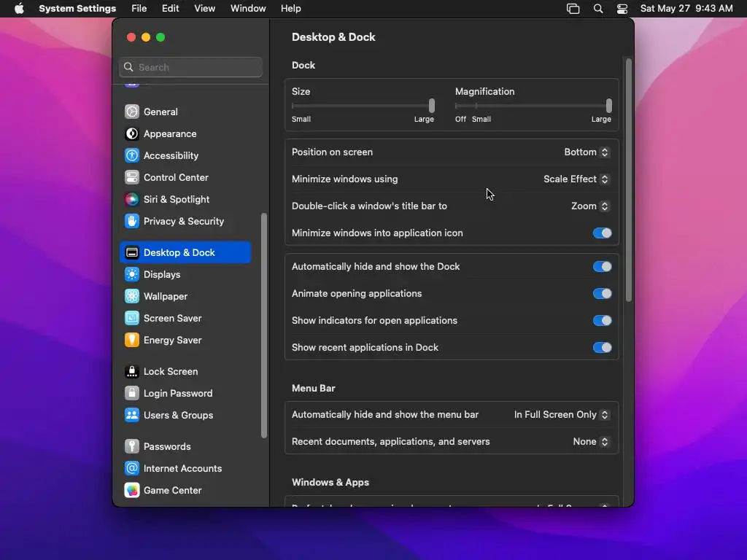Viewport: 747px width, 560px height.
Task: Select General in the sidebar
Action: click(185, 112)
